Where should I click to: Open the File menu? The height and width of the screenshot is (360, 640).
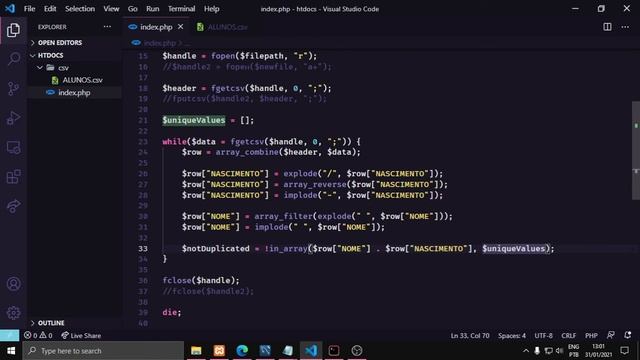[x=29, y=9]
